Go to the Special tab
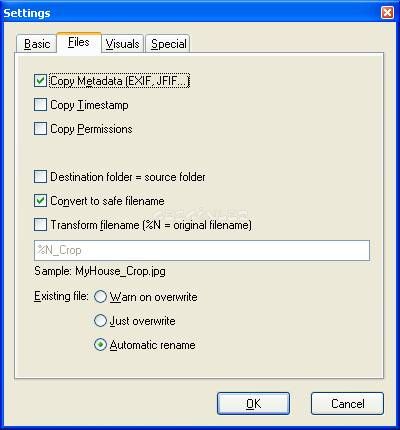Image resolution: width=400 pixels, height=430 pixels. point(168,44)
